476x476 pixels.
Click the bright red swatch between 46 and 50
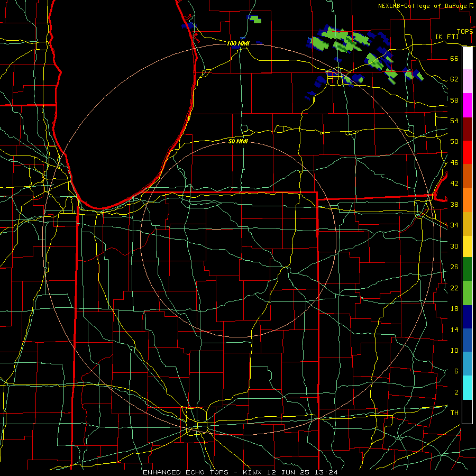click(467, 152)
